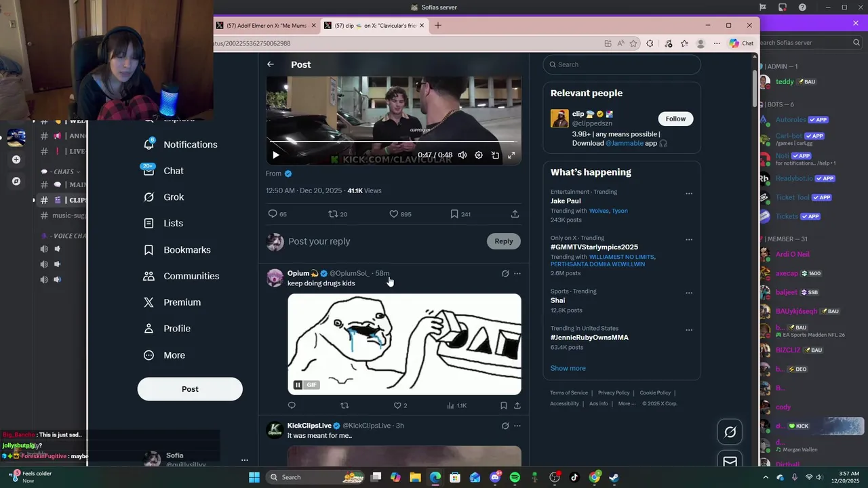Mute the video with the volume icon

pos(462,155)
